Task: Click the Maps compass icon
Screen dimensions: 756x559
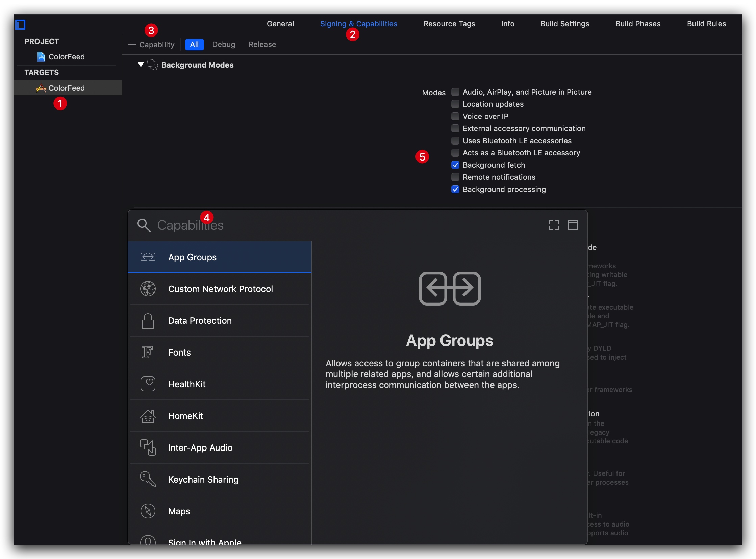Action: 148,511
